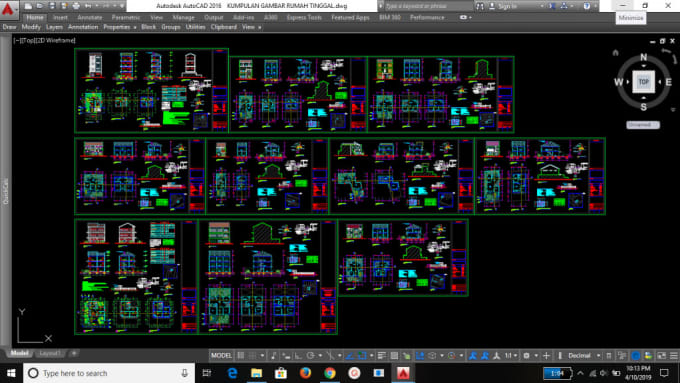Open the 1:1 annotation scale dropdown
The image size is (680, 383).
click(511, 356)
